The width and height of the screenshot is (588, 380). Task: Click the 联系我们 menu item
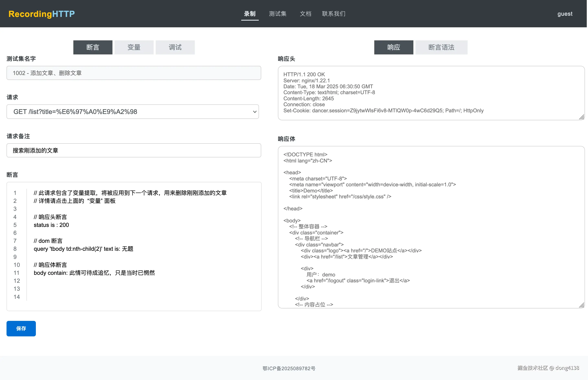pos(333,14)
